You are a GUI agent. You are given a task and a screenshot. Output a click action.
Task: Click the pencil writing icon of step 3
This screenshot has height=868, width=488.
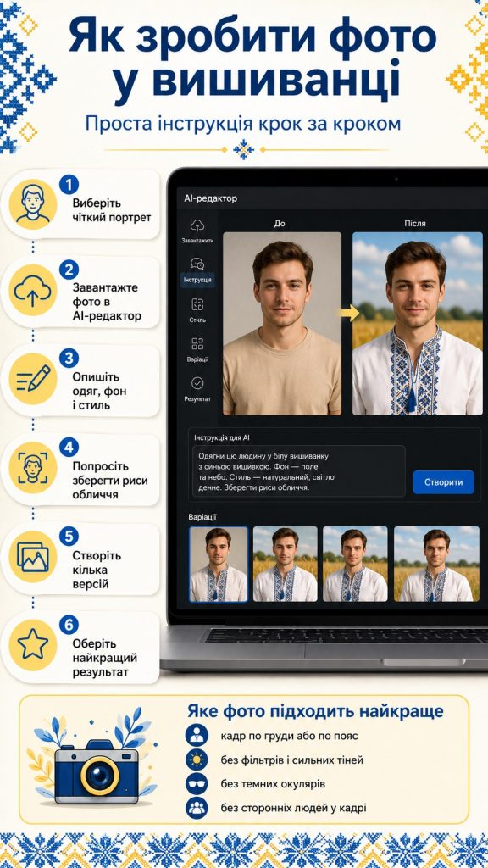[33, 380]
